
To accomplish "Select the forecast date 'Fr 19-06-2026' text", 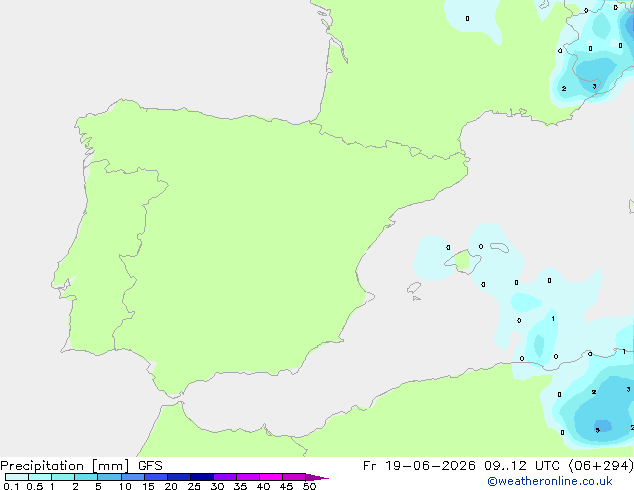I will point(419,466).
